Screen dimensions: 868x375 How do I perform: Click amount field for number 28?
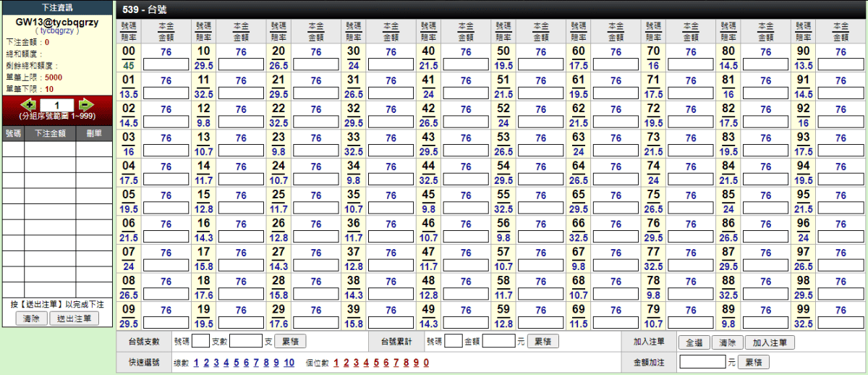click(x=316, y=295)
